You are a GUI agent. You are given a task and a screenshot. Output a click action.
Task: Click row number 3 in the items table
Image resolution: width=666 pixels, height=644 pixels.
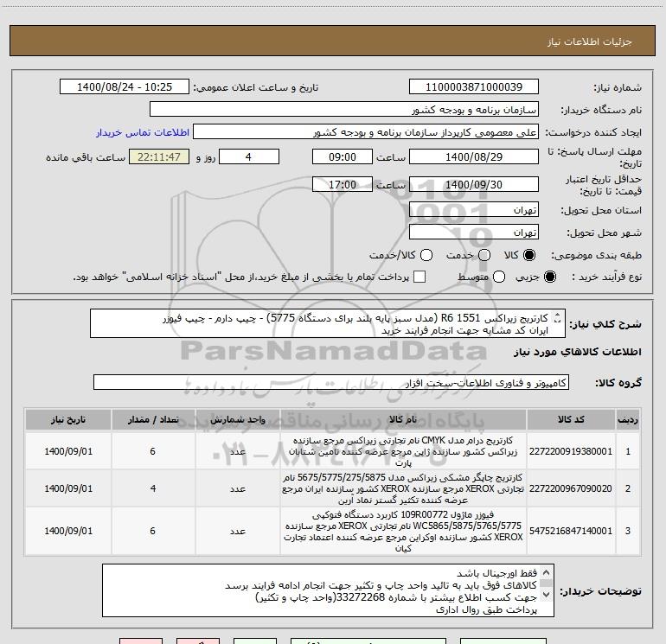point(628,531)
